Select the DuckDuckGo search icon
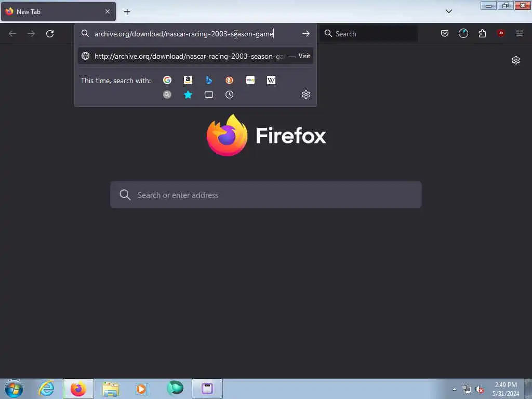 click(229, 80)
